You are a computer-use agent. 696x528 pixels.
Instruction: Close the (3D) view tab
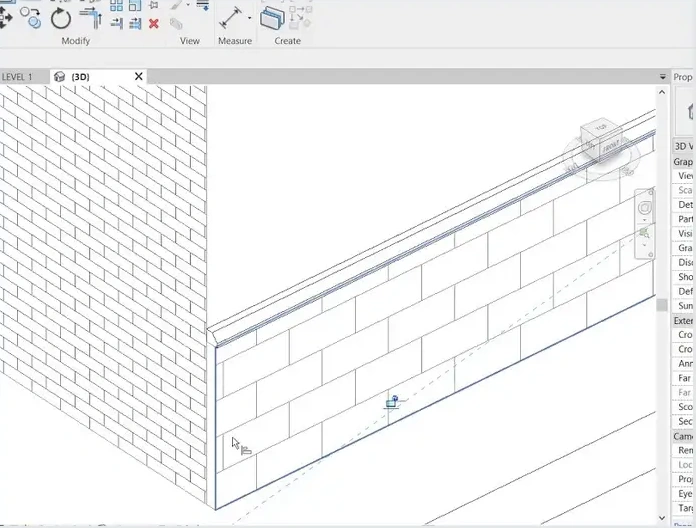click(138, 77)
